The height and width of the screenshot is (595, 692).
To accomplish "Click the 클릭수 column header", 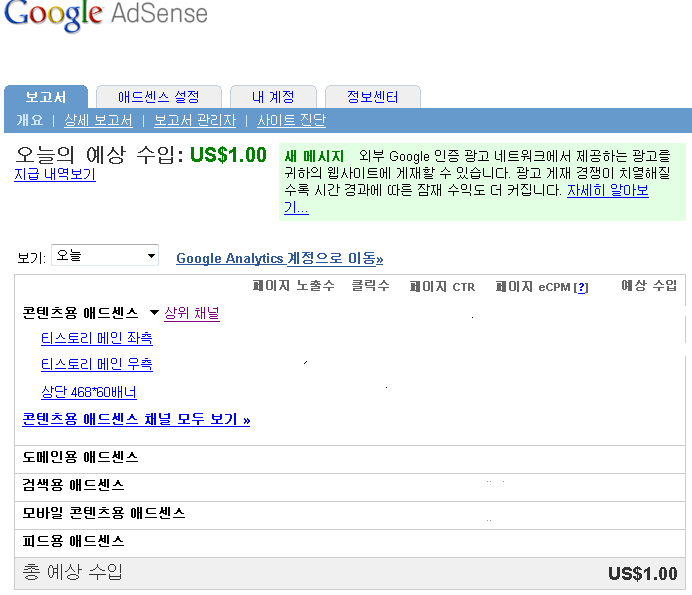I will [x=370, y=286].
